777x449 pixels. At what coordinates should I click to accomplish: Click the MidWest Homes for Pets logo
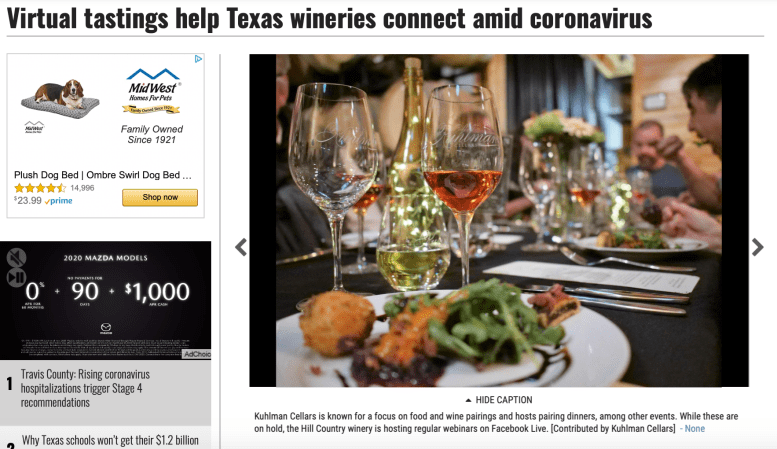[152, 91]
